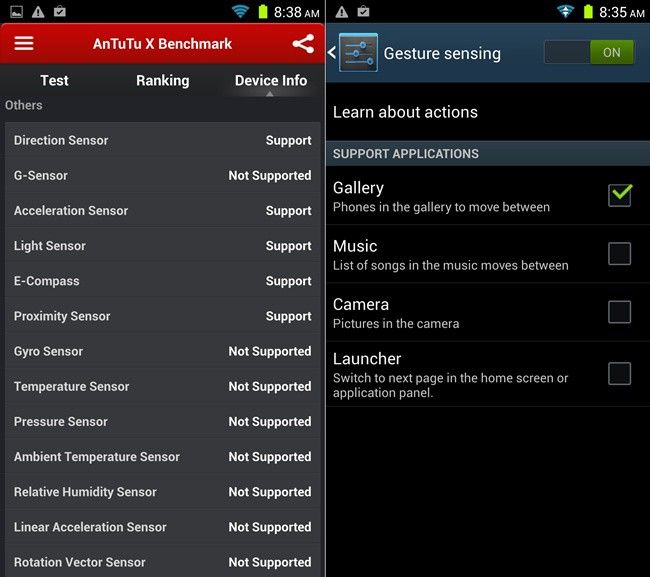This screenshot has width=650, height=577.
Task: Tap the Linear Acceleration Sensor label
Action: coord(90,527)
